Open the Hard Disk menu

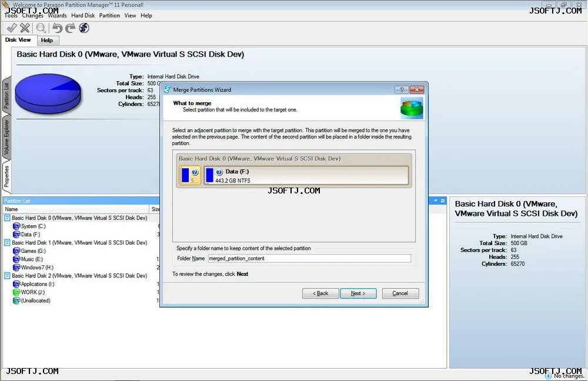click(83, 15)
